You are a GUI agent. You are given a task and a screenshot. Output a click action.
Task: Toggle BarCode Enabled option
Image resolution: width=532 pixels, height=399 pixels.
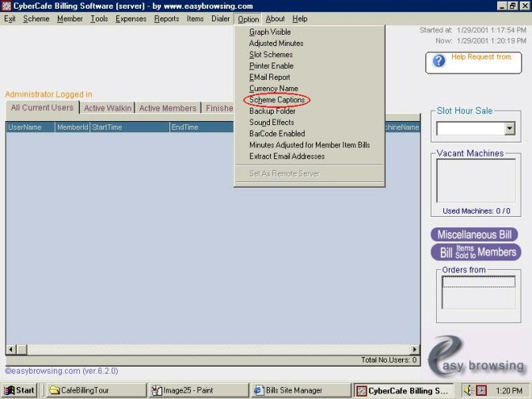point(276,134)
